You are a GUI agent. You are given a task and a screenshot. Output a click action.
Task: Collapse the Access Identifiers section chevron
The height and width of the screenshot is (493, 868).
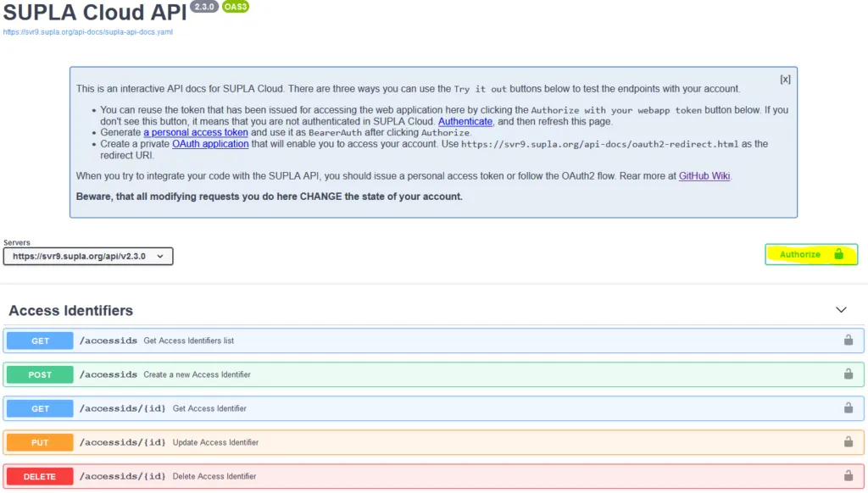(841, 310)
